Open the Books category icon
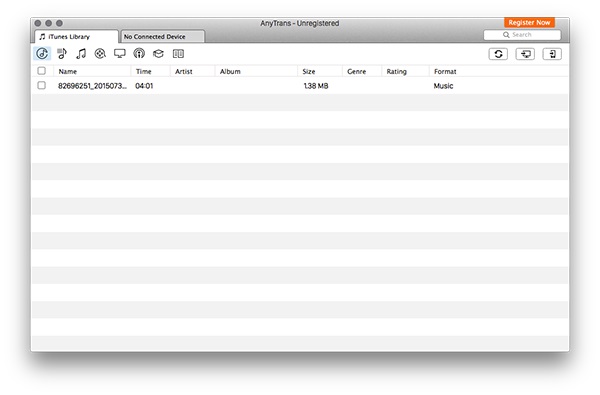The height and width of the screenshot is (395, 600). [x=178, y=54]
